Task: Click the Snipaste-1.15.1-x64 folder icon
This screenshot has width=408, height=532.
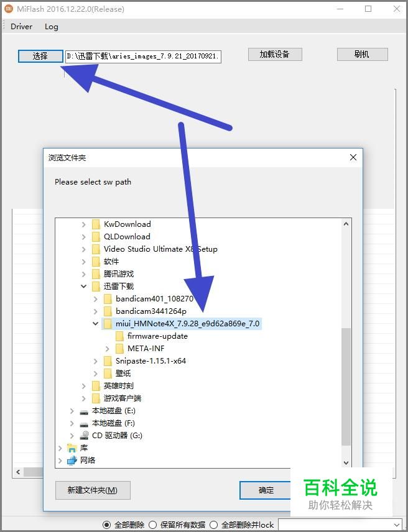Action: [108, 361]
